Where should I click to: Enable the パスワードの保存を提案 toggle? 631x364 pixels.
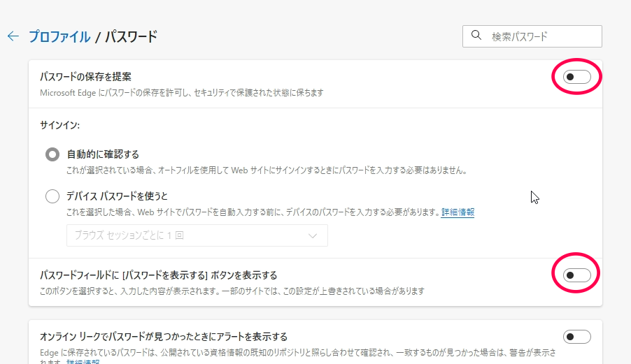(x=577, y=77)
